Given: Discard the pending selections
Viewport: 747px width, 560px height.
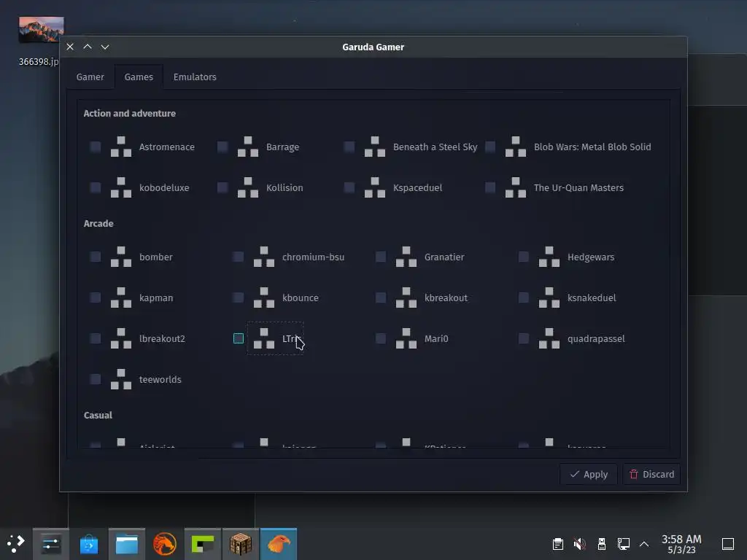Looking at the screenshot, I should pyautogui.click(x=651, y=474).
